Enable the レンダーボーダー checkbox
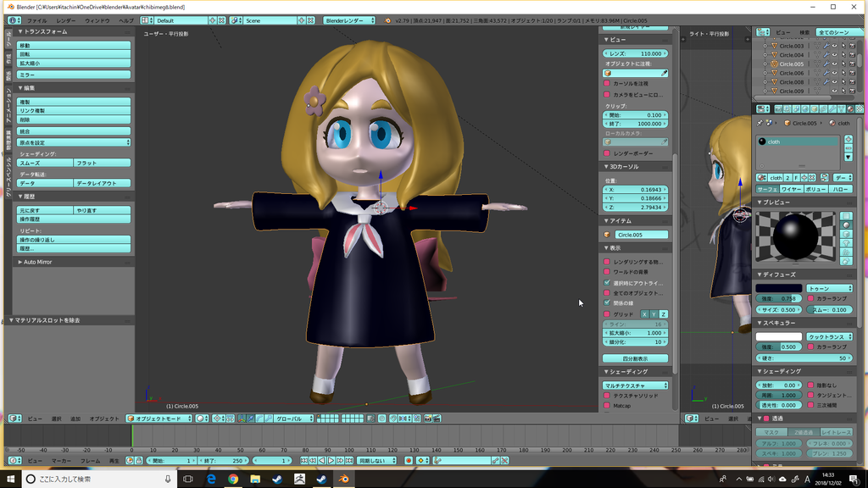Screen dimensions: 868x488 (607, 153)
